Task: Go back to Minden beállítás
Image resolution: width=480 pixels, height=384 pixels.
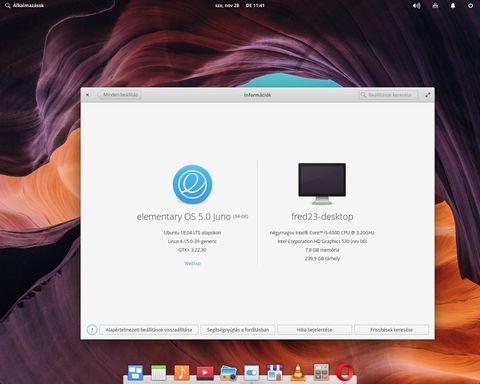Action: tap(120, 95)
